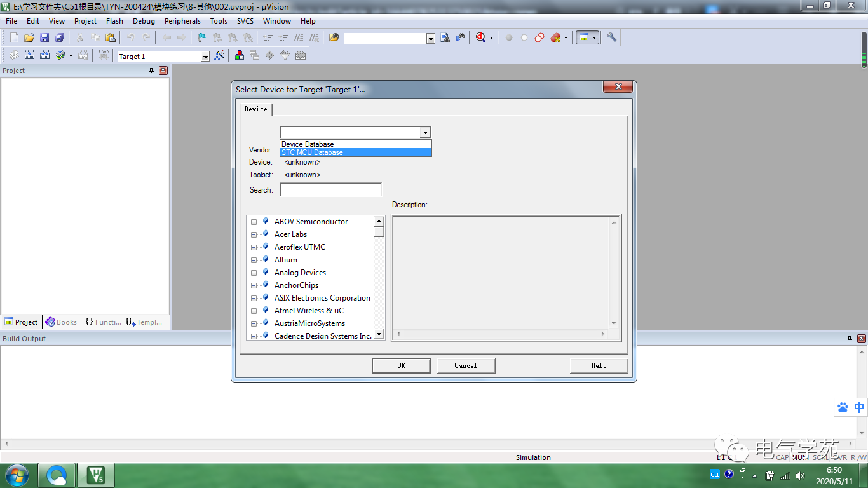The height and width of the screenshot is (488, 868).
Task: Open the Pack Installer icon
Action: point(301,55)
